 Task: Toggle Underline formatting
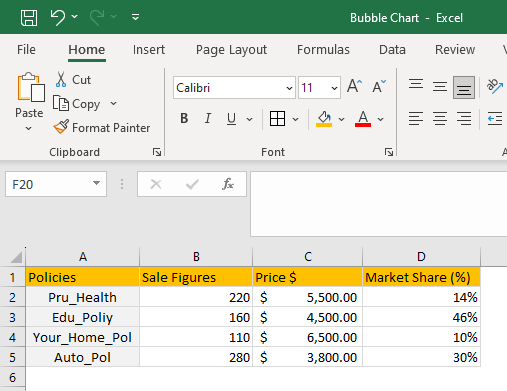coord(231,119)
